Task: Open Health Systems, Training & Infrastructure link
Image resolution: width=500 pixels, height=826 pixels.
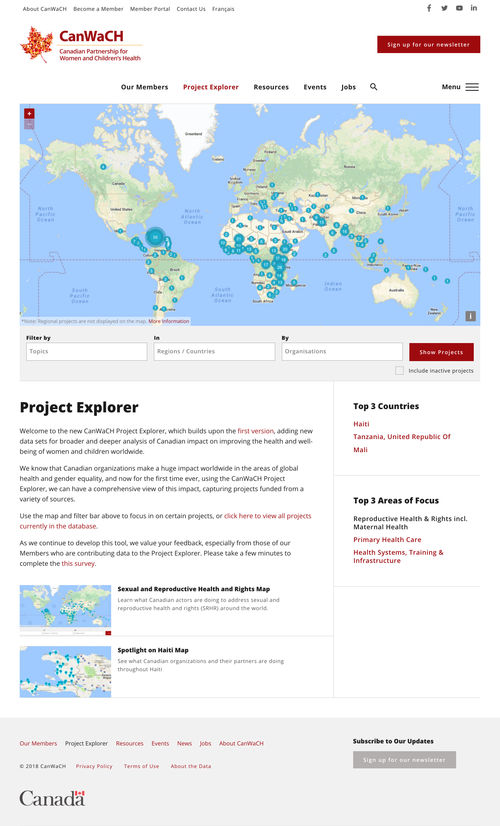Action: (x=398, y=556)
